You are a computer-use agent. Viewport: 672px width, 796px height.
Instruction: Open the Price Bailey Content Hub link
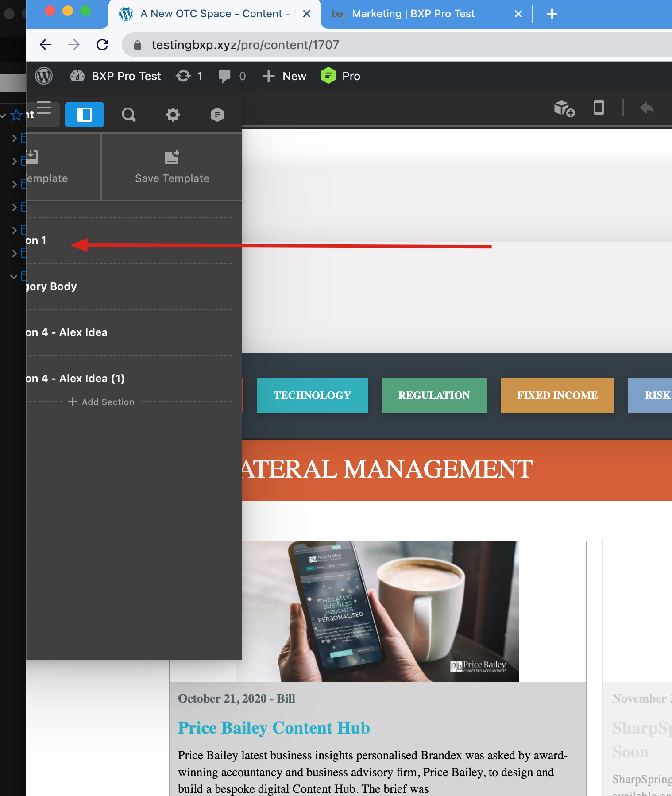(274, 728)
